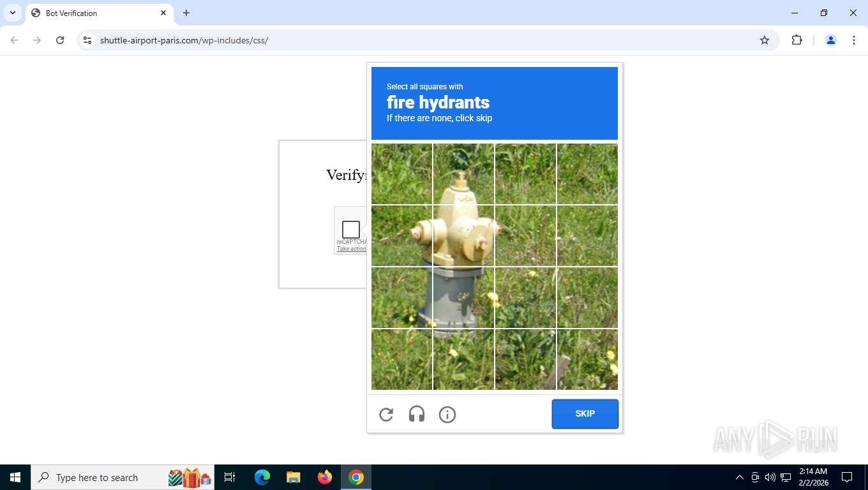Open the notification center icon
The height and width of the screenshot is (490, 868).
(847, 477)
